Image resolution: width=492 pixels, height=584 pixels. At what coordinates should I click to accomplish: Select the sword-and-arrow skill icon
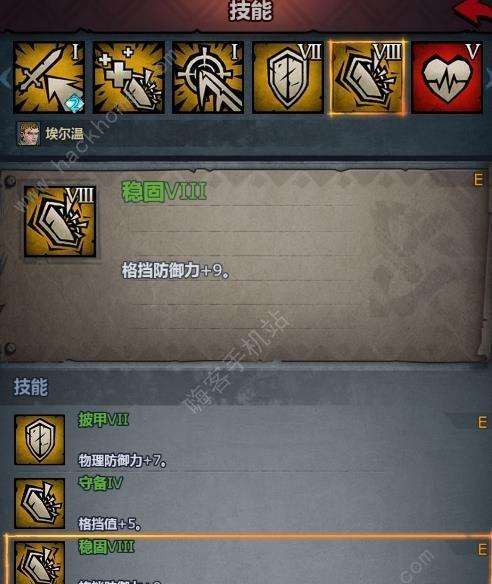click(x=49, y=77)
